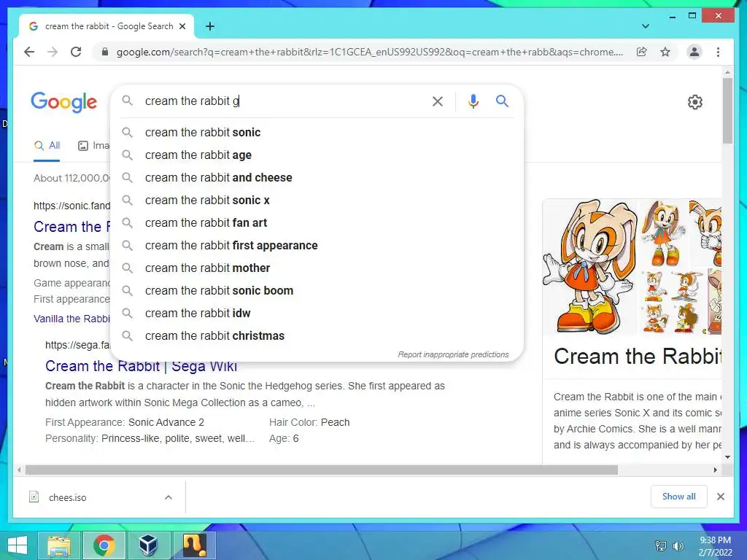Choose suggestion 'cream the rabbit sonic boom'
Screen dimensions: 747x560
(x=317, y=290)
